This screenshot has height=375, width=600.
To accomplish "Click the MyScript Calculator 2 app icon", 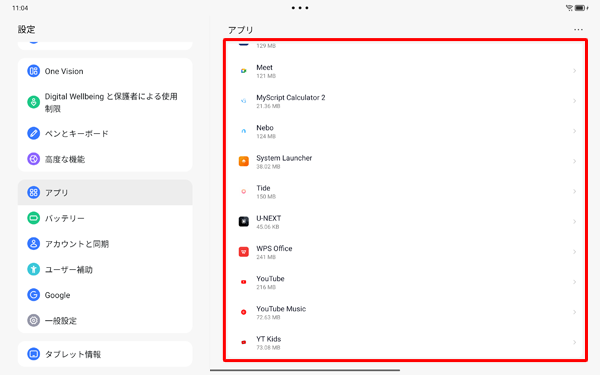I will coord(243,101).
